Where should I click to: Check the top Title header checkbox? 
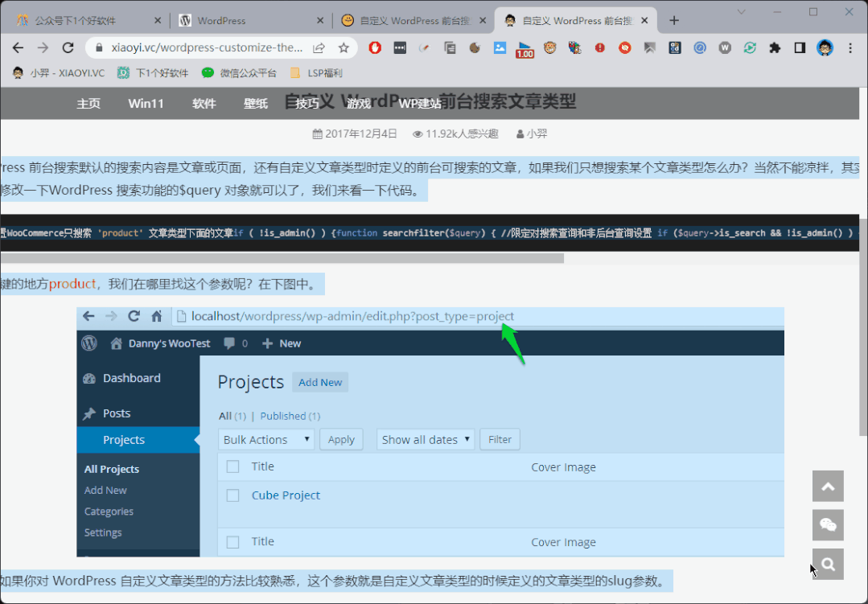232,466
